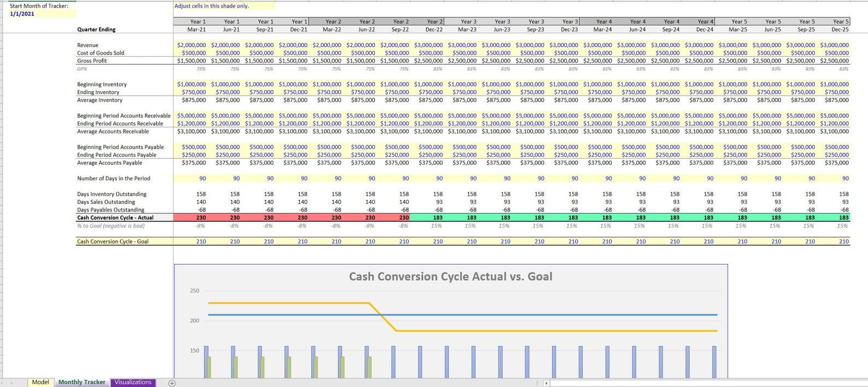Image resolution: width=868 pixels, height=387 pixels.
Task: Select Mar-21 Beginning Accounts Receivable $5,000,000 cell
Action: click(191, 116)
